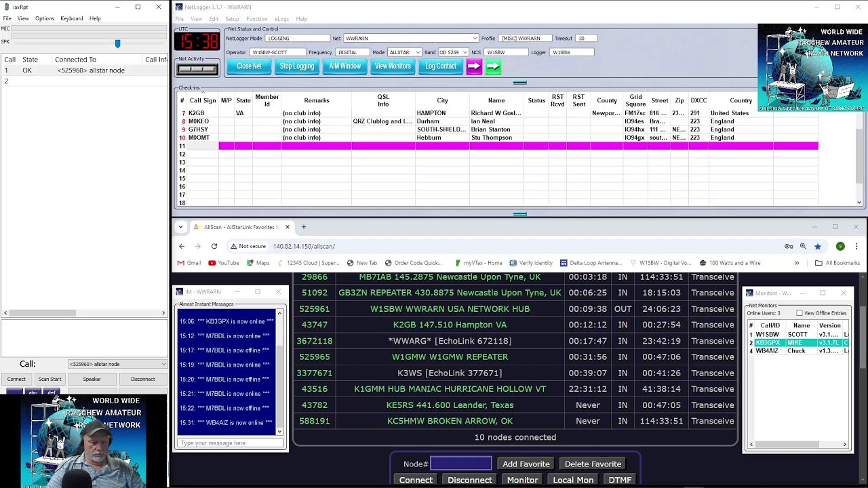The image size is (868, 488).
Task: Open the myVTax - Home bookmark
Action: 478,263
